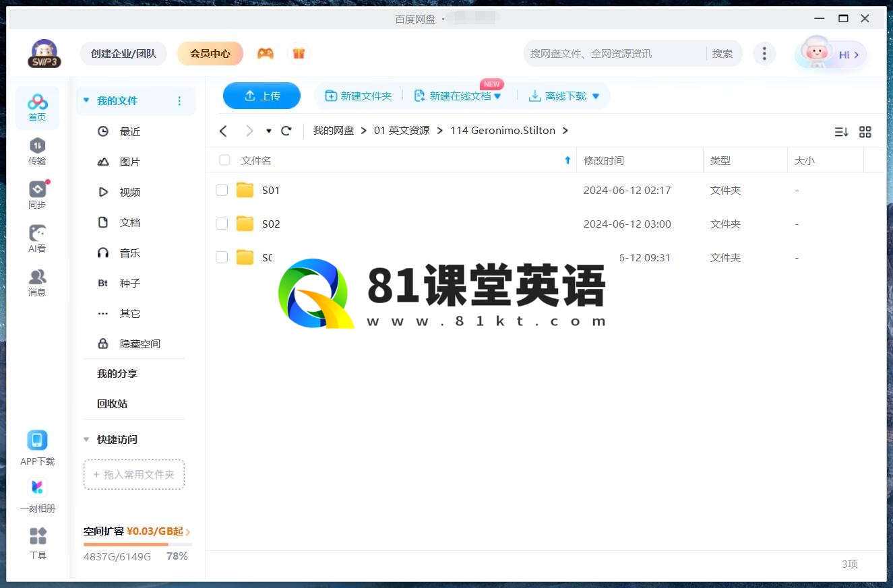Open the Messages (消息) sidebar icon

coord(37,283)
